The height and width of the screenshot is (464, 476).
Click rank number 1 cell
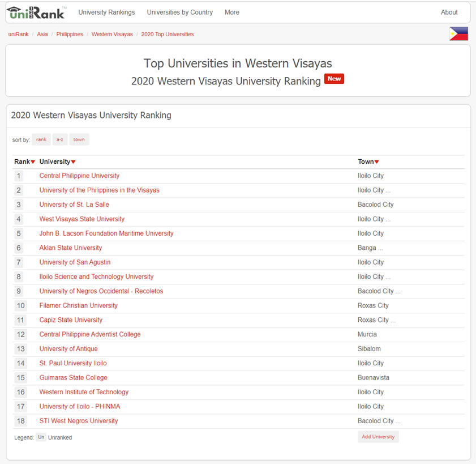19,176
